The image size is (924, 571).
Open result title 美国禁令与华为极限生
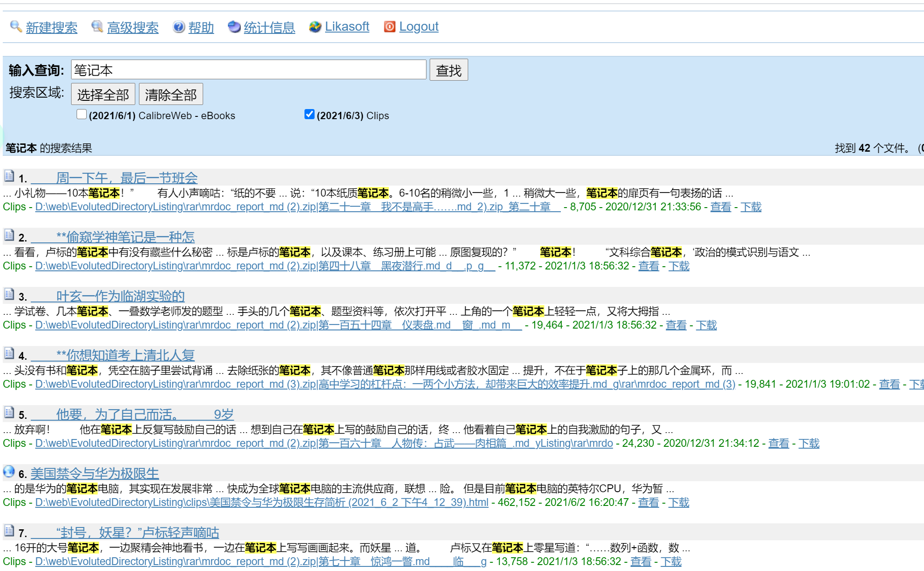pos(94,473)
